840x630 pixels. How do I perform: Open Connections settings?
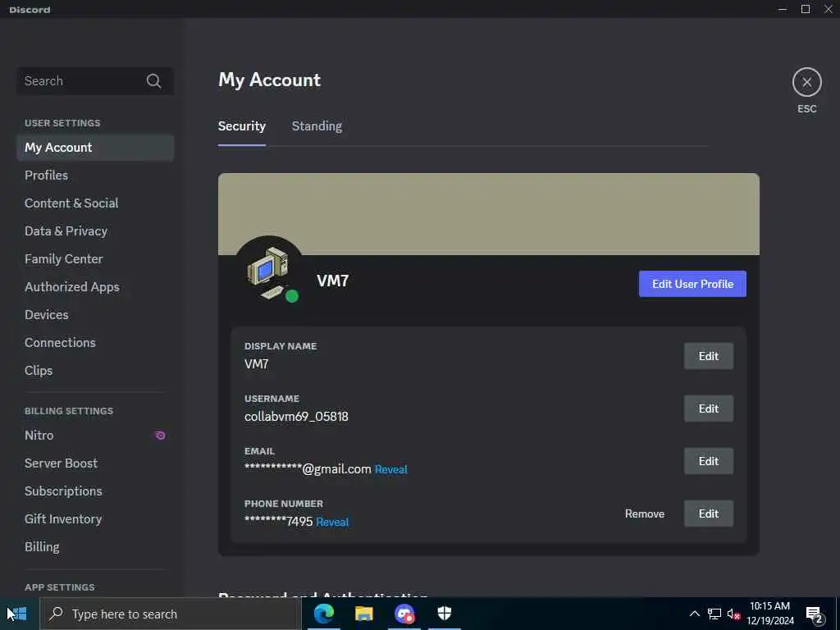click(x=95, y=342)
